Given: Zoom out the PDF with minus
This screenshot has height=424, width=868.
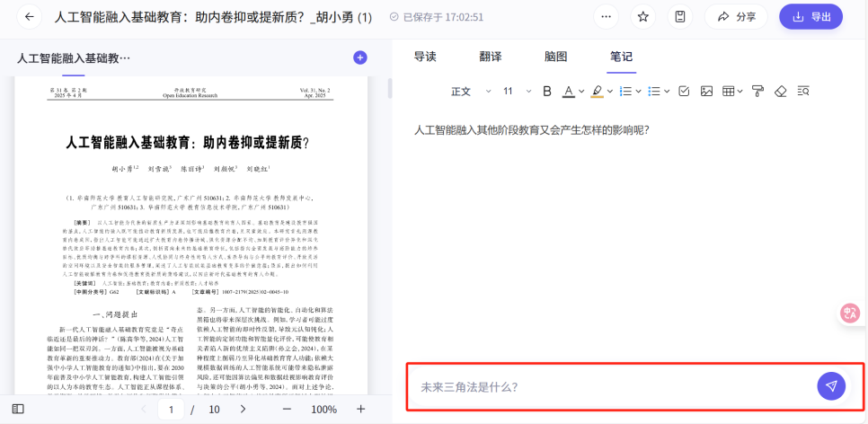Looking at the screenshot, I should click(x=287, y=409).
